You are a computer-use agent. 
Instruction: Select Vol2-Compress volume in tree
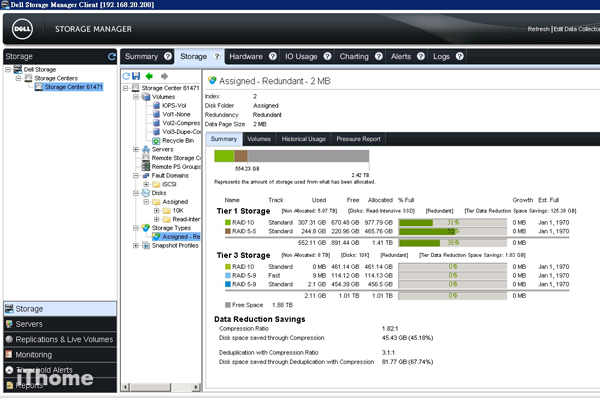pyautogui.click(x=176, y=123)
